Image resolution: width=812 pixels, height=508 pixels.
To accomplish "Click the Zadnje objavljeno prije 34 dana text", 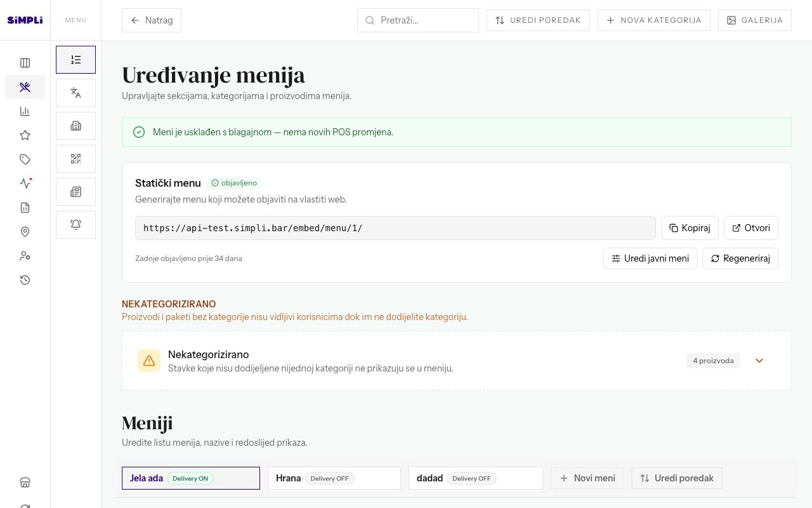I will pos(188,258).
